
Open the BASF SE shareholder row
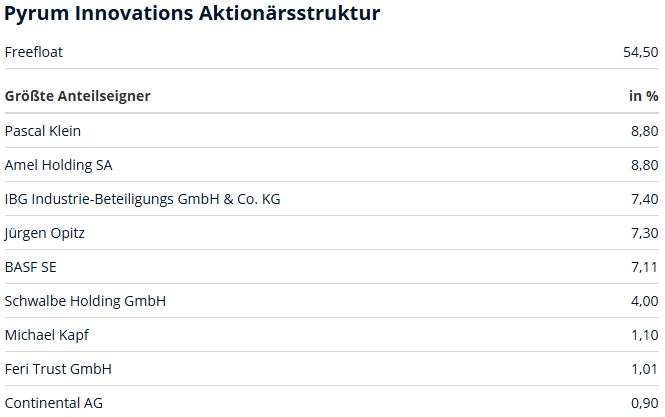[31, 267]
